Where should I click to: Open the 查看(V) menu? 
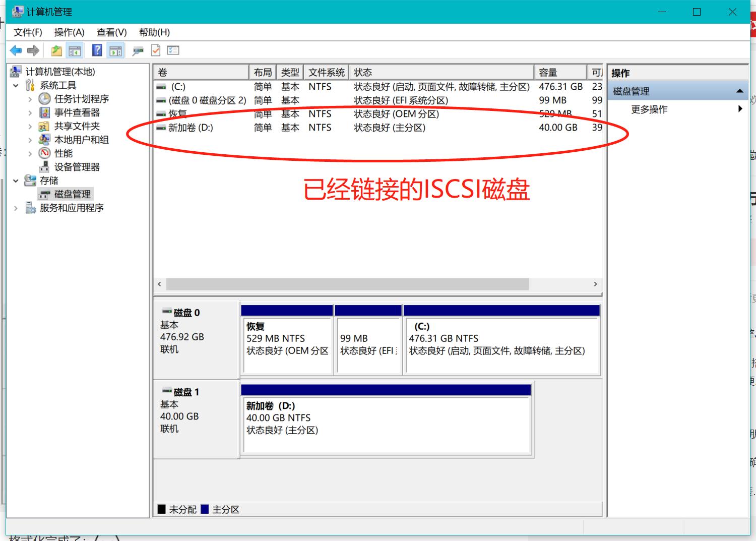tap(112, 32)
